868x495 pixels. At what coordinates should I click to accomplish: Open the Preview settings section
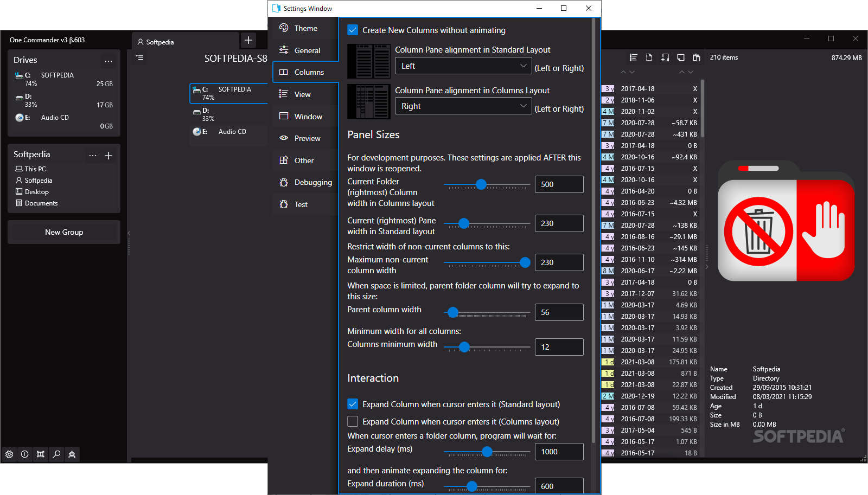(305, 138)
